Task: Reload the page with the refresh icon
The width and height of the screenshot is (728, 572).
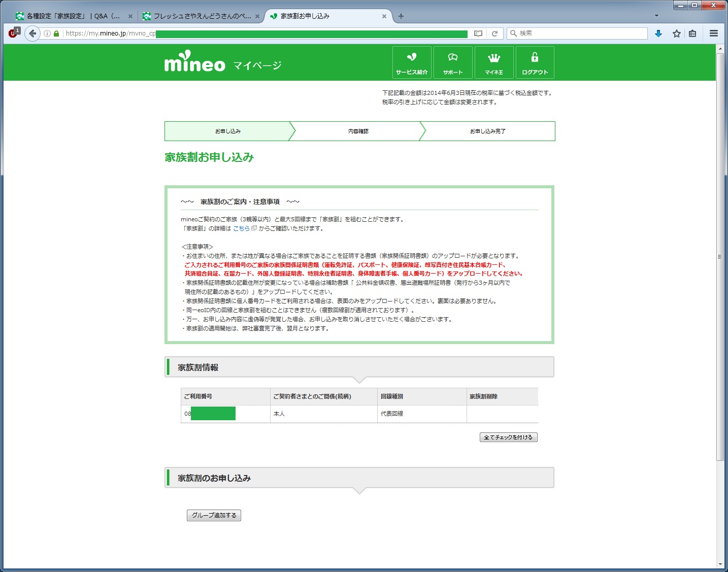Action: pyautogui.click(x=494, y=33)
